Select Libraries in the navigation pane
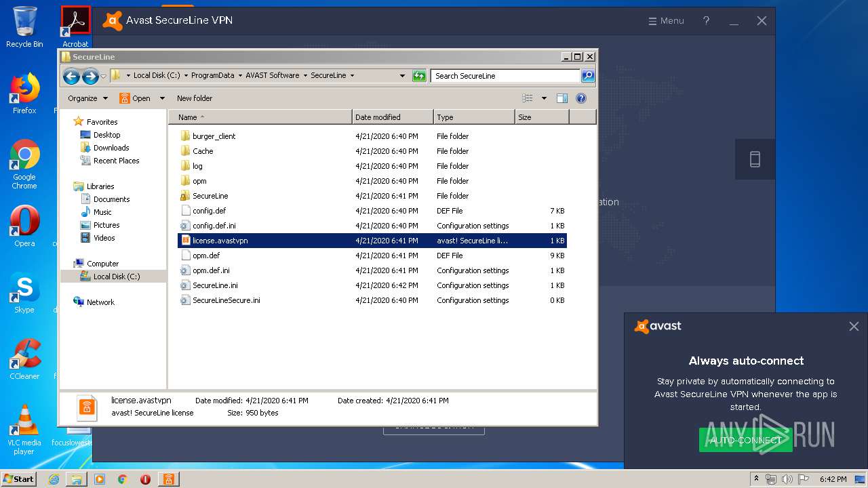This screenshot has width=868, height=488. 94,186
